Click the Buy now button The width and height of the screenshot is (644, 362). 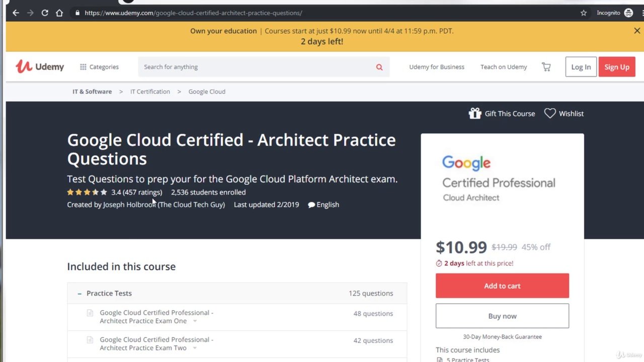click(502, 316)
